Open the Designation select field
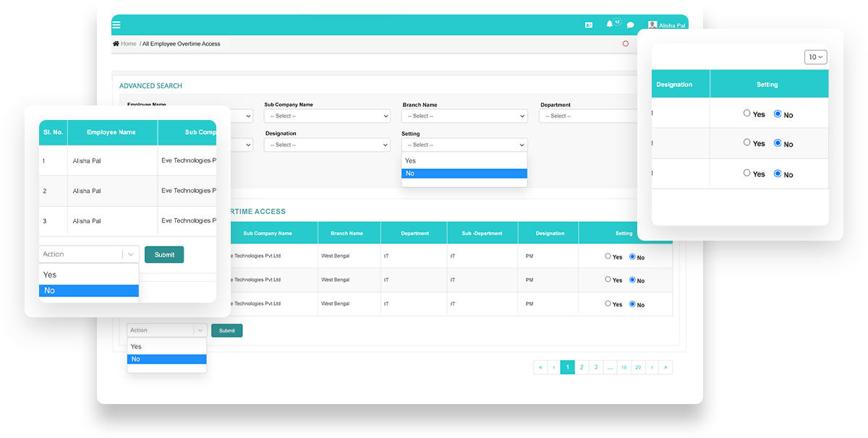Viewport: 868px width, 438px height. (327, 145)
